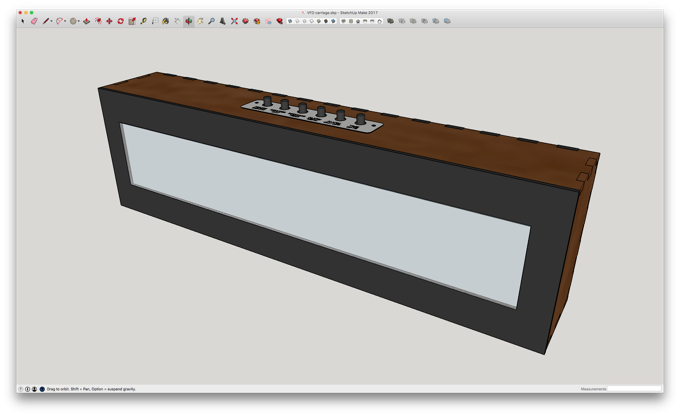Select the Tape Measure tool

(143, 21)
